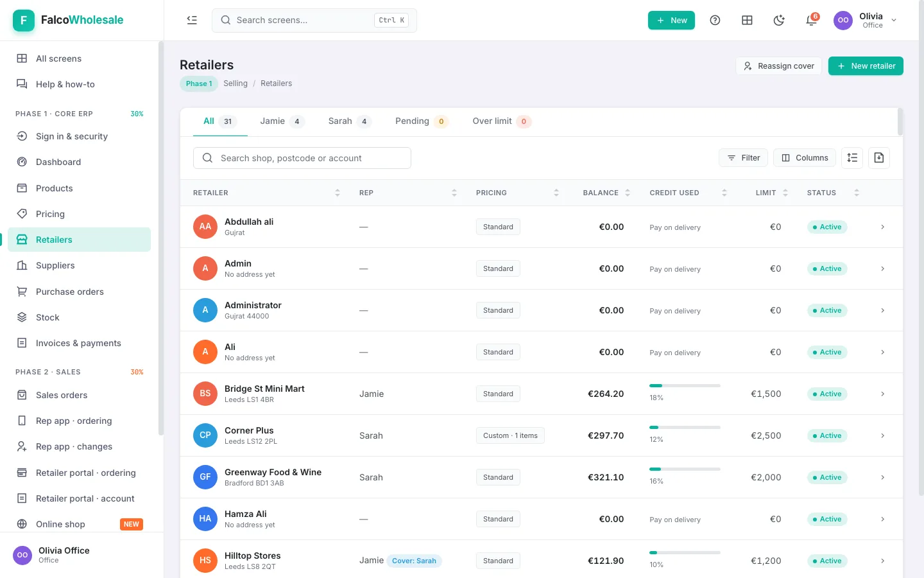Focus the Search shop, postcode or account field
Screen dimensions: 924x578
[302, 158]
